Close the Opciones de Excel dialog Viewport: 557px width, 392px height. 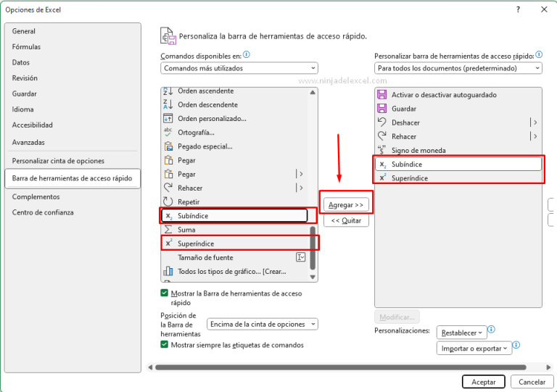click(x=544, y=9)
